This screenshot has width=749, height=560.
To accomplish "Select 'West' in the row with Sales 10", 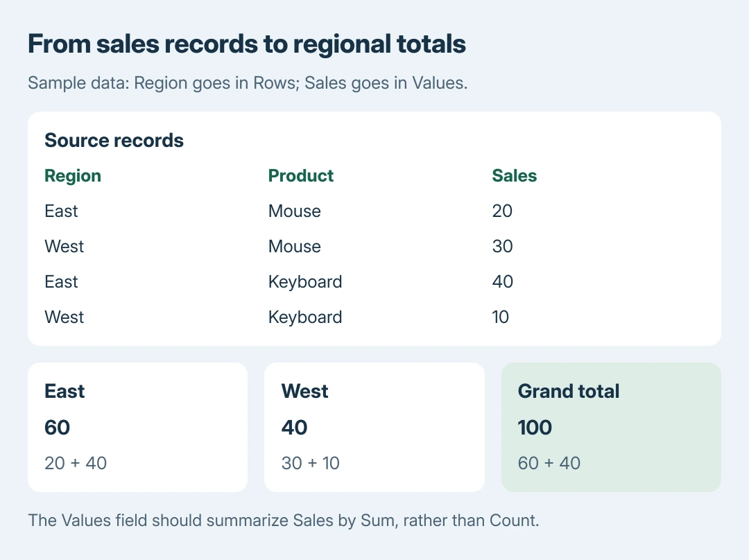I will [64, 317].
